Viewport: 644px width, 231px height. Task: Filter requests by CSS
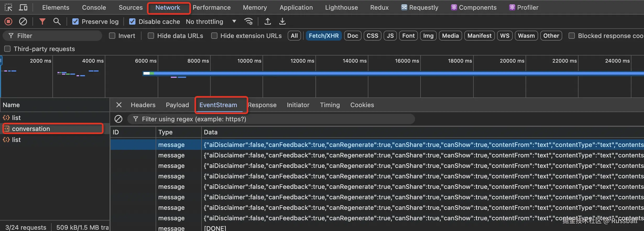pos(372,36)
